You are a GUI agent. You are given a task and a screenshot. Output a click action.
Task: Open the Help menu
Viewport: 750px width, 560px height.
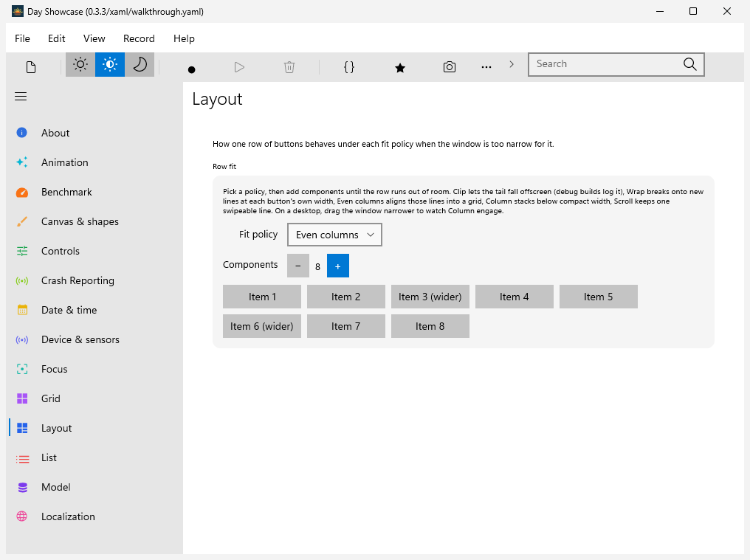184,39
